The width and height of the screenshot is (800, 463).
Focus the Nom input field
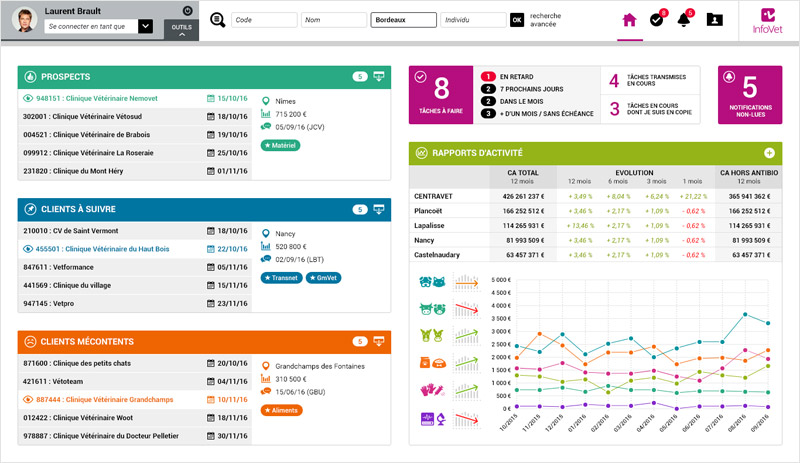pyautogui.click(x=334, y=20)
